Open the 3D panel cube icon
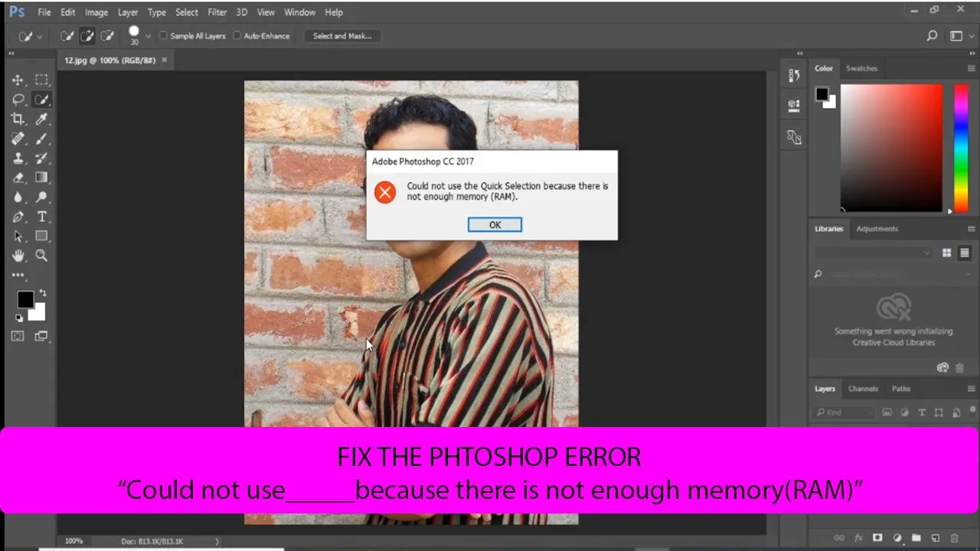Image resolution: width=980 pixels, height=551 pixels. (x=794, y=106)
